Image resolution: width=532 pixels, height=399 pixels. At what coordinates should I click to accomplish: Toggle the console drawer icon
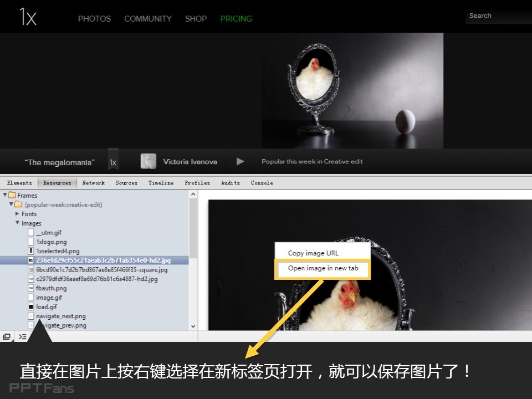22,336
